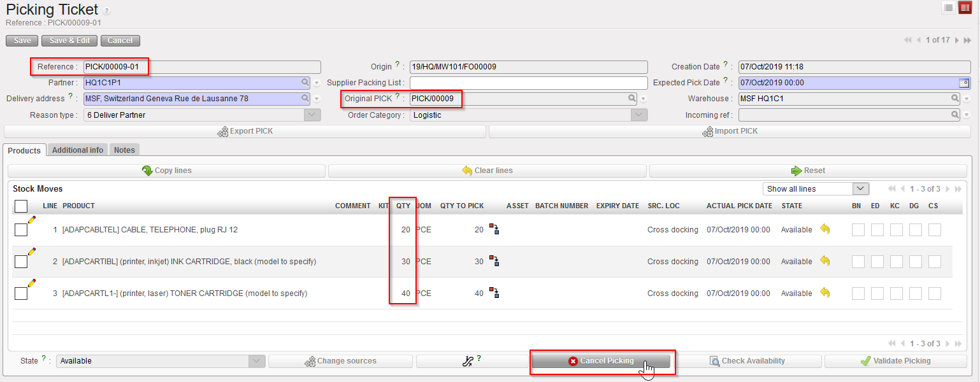Click the Validate Picking button
The height and width of the screenshot is (382, 980).
tap(895, 361)
